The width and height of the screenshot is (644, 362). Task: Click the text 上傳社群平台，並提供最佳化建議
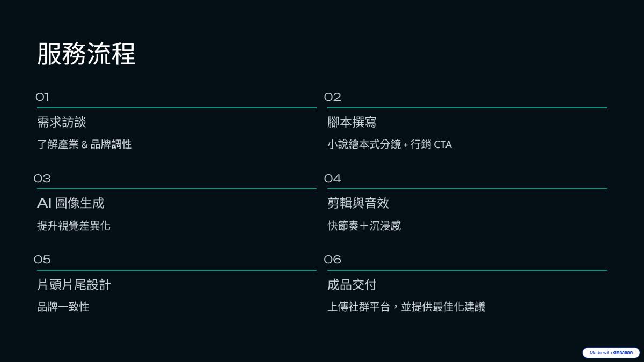406,307
